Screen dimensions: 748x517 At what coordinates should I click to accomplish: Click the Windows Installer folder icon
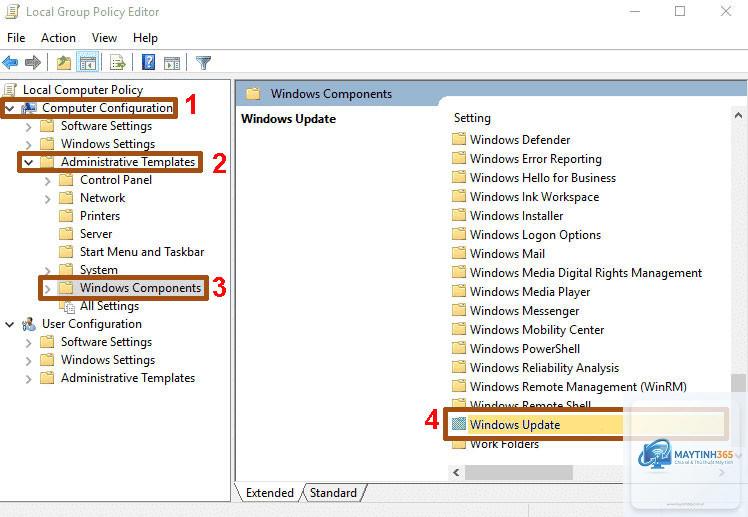click(458, 215)
